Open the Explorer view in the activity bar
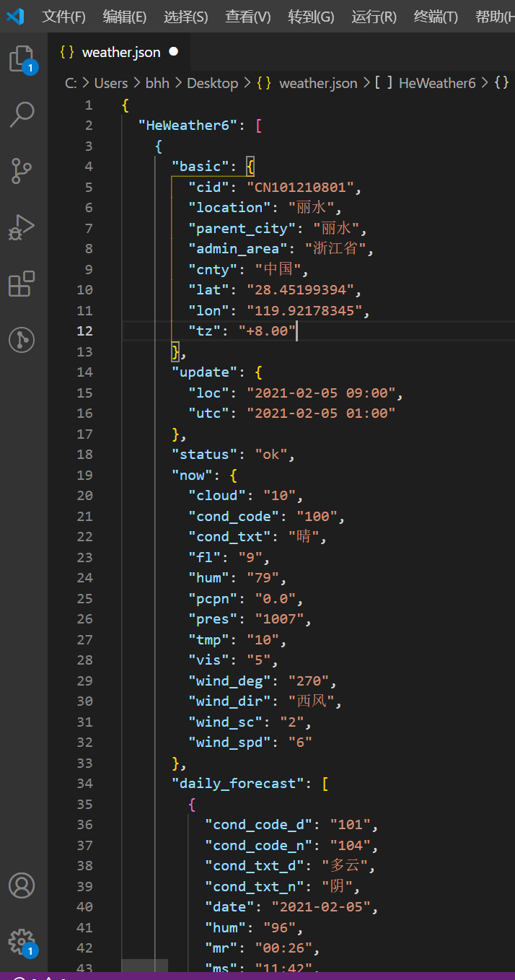Viewport: 515px width, 980px height. 22,59
